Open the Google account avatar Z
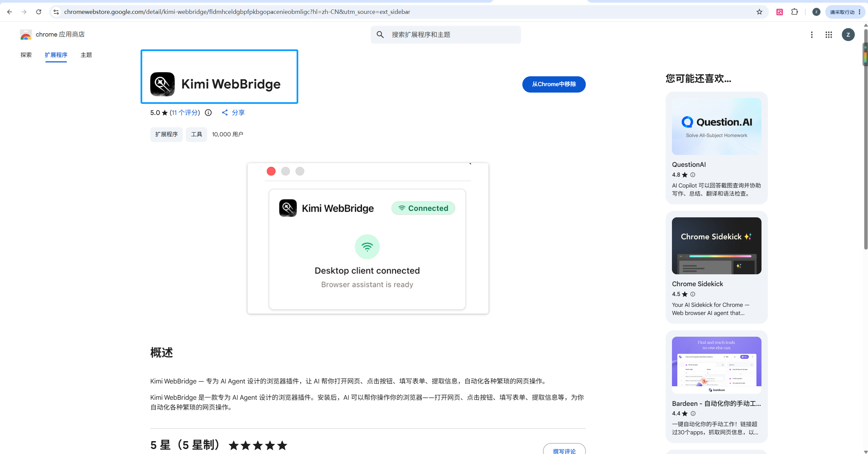The image size is (868, 454). [848, 35]
